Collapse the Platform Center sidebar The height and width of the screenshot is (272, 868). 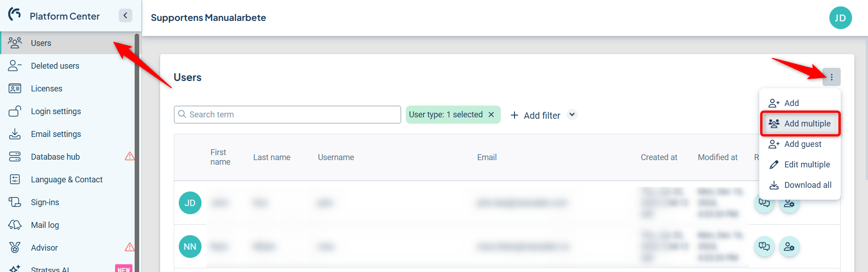click(125, 15)
